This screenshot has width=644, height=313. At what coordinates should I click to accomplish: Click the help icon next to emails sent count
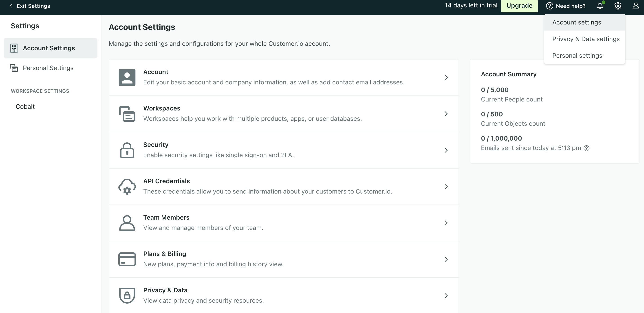tap(587, 148)
